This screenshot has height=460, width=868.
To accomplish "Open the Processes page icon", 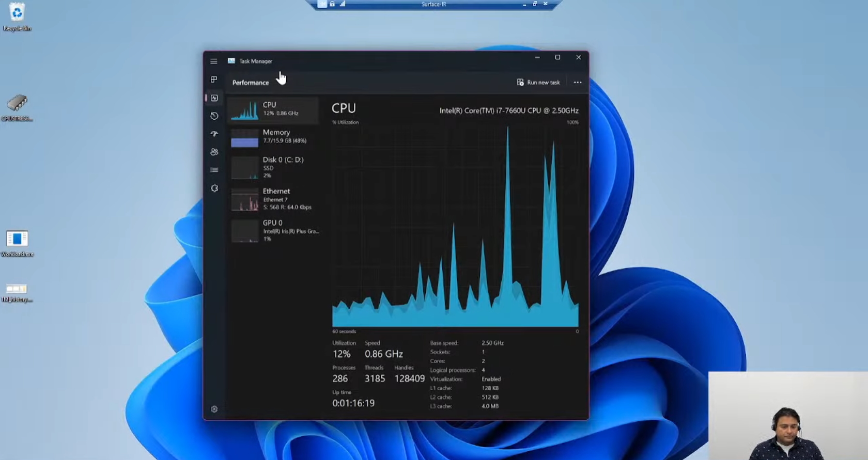I will (214, 80).
